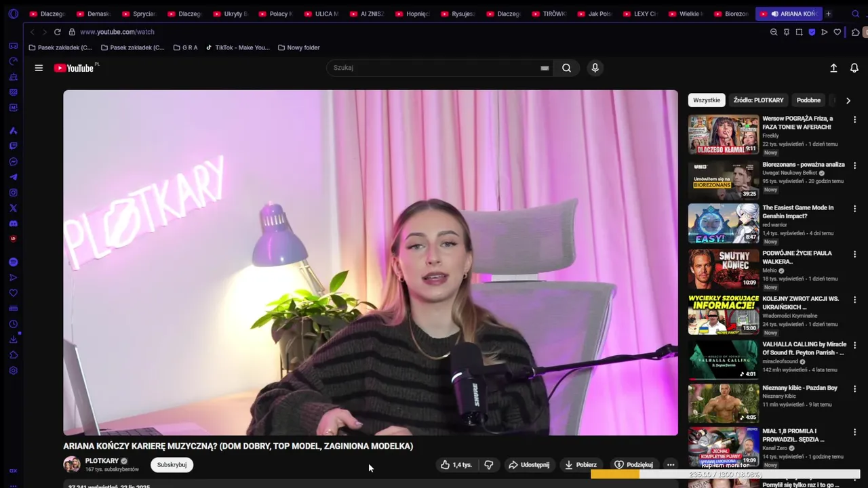The height and width of the screenshot is (488, 868).
Task: Open options for Wersow POGRĄŻA Friza video
Action: tap(854, 119)
